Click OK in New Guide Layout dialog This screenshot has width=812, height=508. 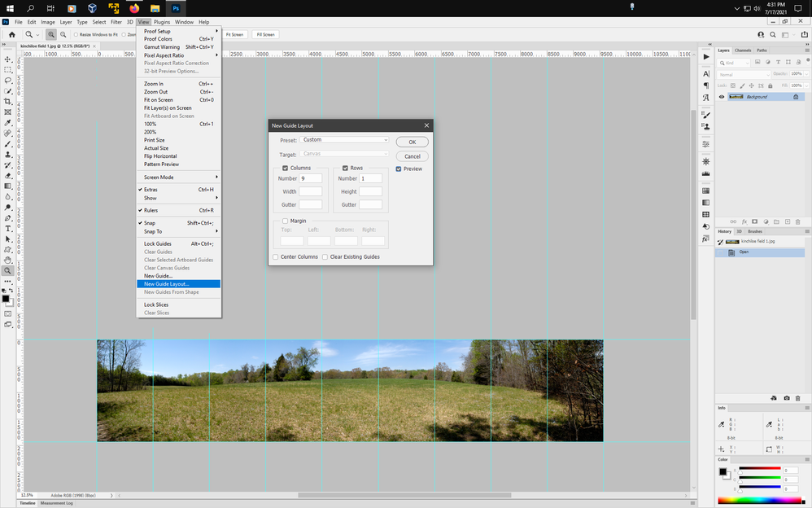pos(412,142)
